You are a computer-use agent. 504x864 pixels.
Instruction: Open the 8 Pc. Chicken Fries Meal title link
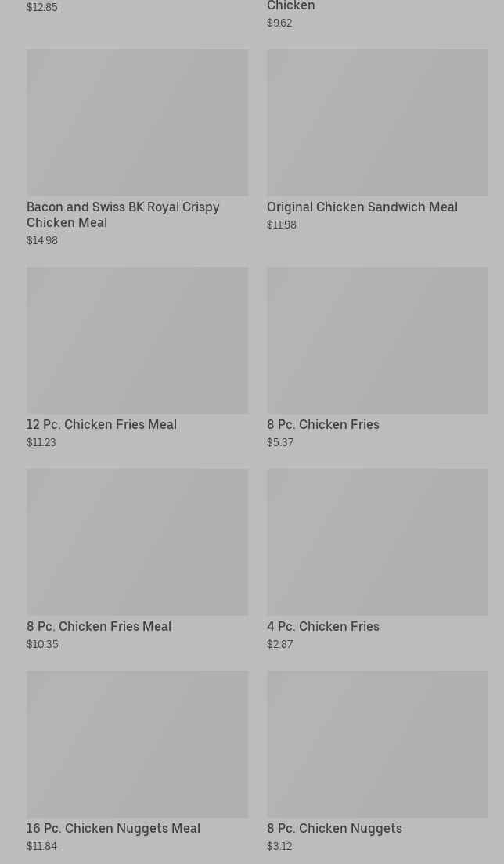coord(99,626)
